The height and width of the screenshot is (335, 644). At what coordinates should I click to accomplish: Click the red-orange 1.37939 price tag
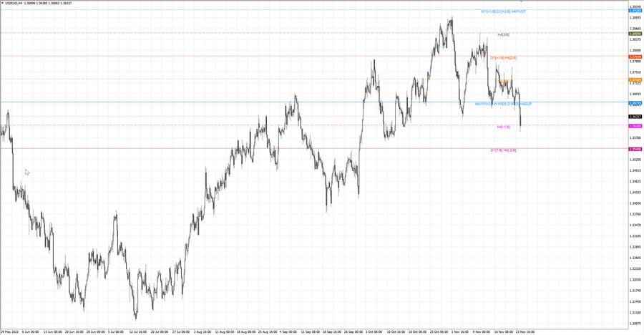coord(635,57)
